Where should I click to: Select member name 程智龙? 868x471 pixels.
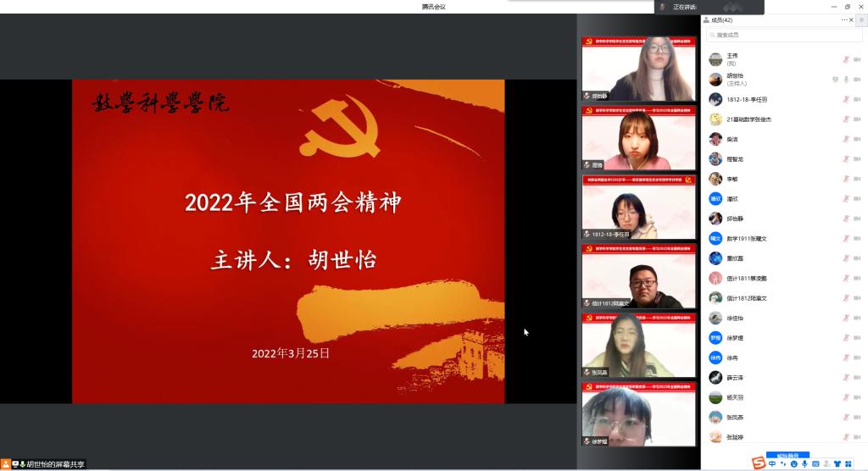pyautogui.click(x=735, y=159)
